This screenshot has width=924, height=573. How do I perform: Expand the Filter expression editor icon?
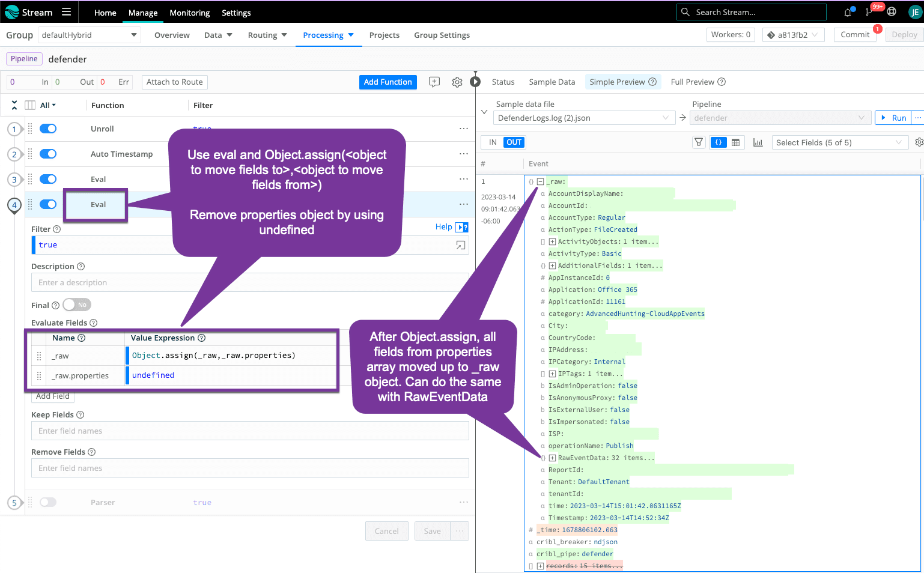461,245
